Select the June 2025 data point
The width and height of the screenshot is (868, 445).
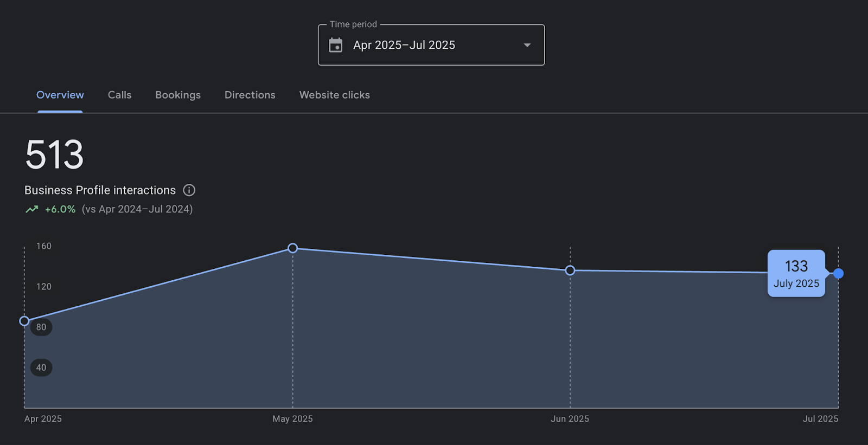[570, 270]
